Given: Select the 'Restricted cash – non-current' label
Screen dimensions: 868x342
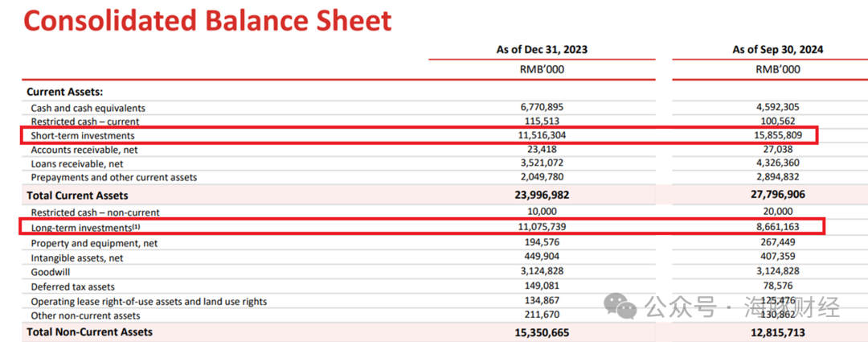Looking at the screenshot, I should [x=95, y=212].
